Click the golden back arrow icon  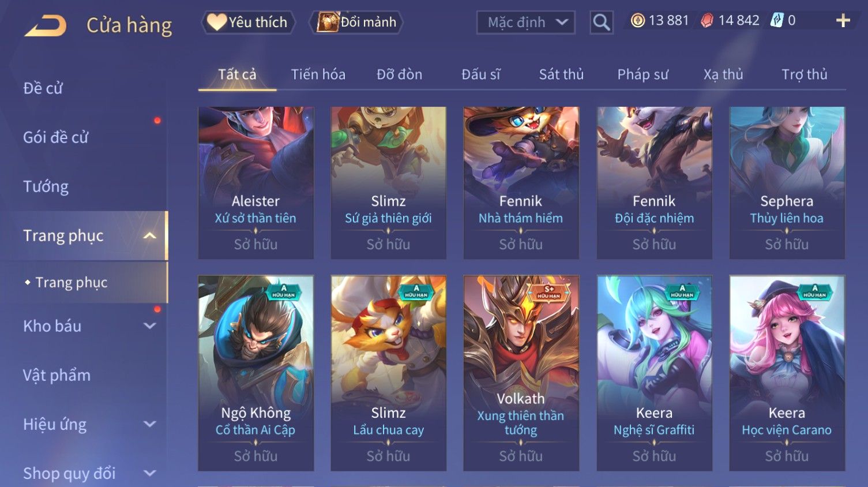[x=46, y=25]
